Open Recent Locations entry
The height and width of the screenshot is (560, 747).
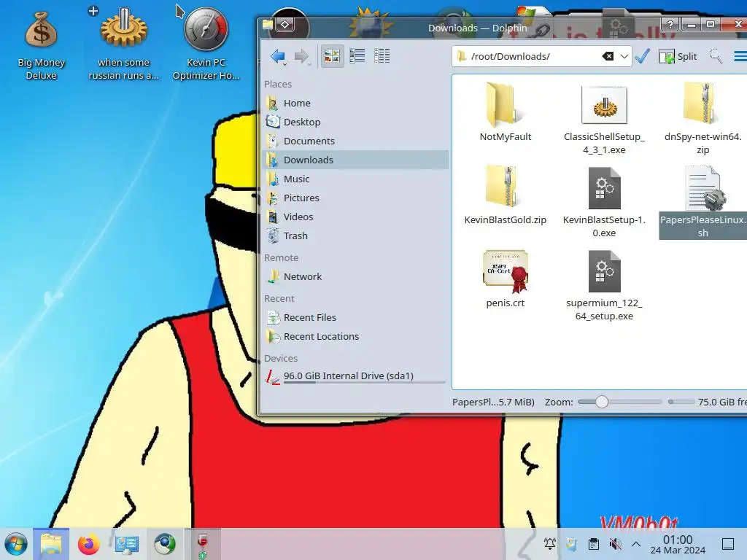tap(356, 337)
